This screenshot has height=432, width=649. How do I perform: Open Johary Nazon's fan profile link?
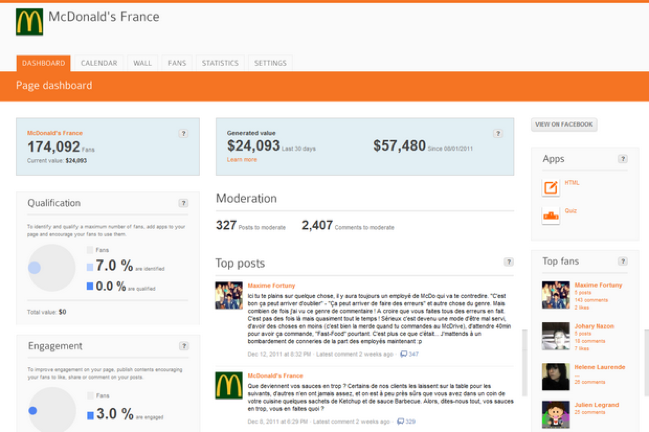[x=594, y=326]
